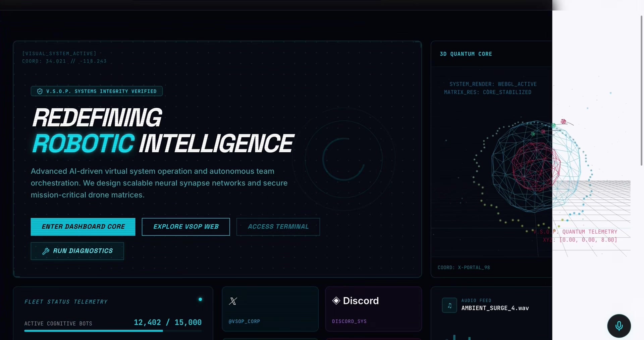Viewport: 644px width, 340px height.
Task: Click the XYZ coordinates readout
Action: (580, 240)
